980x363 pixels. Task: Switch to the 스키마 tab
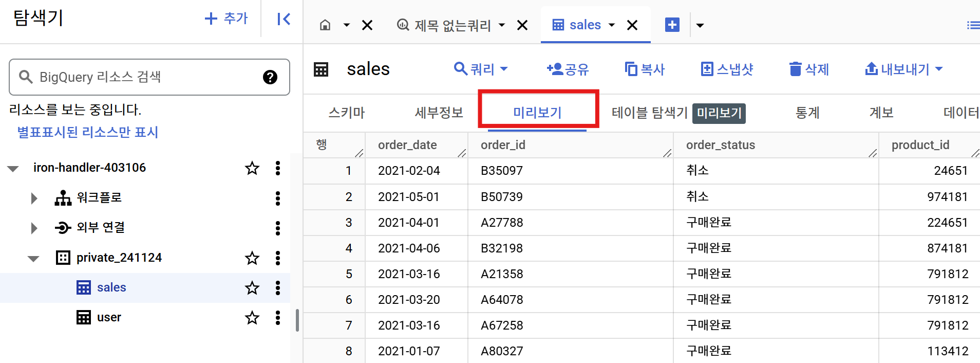coord(347,113)
